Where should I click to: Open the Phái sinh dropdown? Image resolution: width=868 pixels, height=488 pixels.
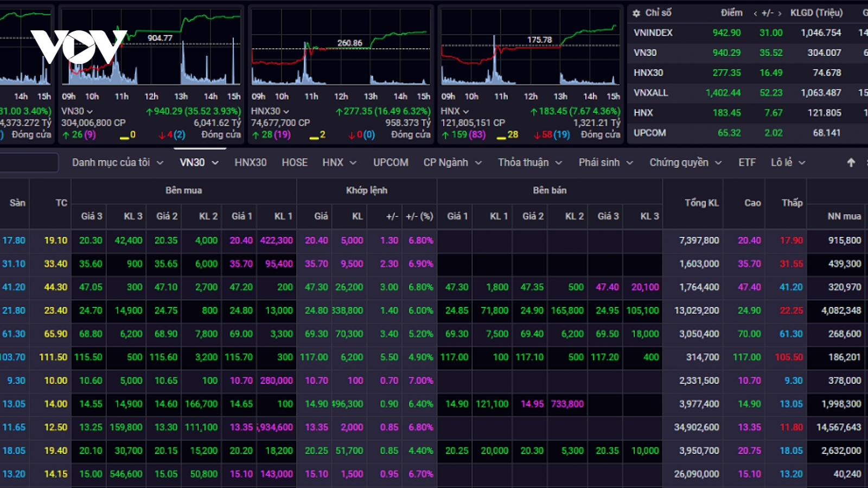605,163
